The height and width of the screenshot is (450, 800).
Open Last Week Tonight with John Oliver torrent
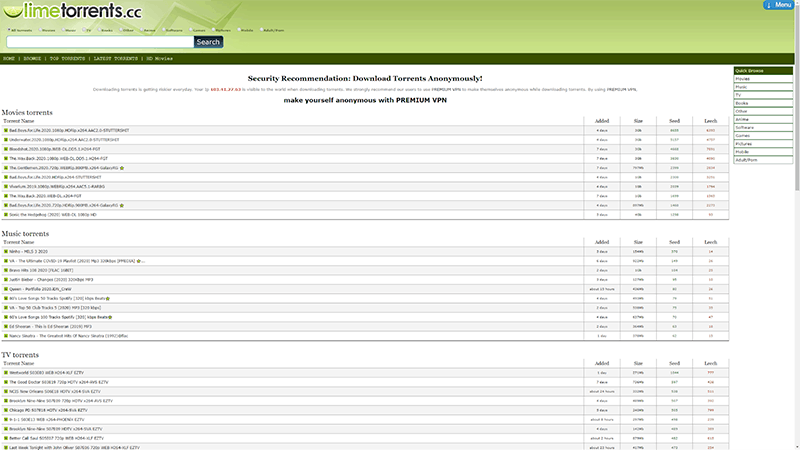(x=74, y=447)
